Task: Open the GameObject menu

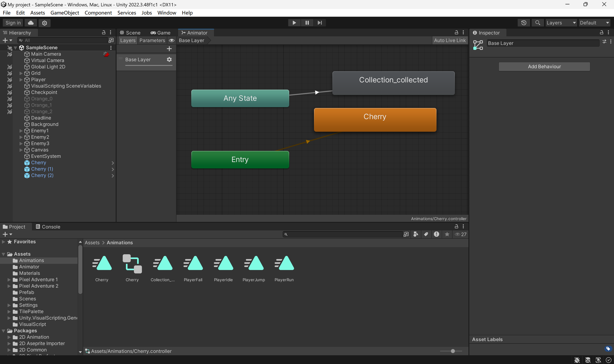Action: click(x=65, y=13)
